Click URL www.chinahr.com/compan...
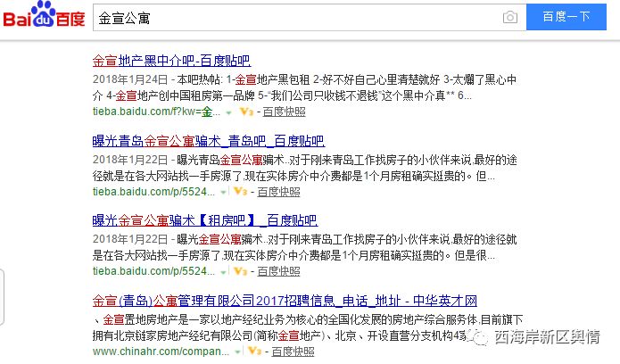620x364 pixels. 161,352
